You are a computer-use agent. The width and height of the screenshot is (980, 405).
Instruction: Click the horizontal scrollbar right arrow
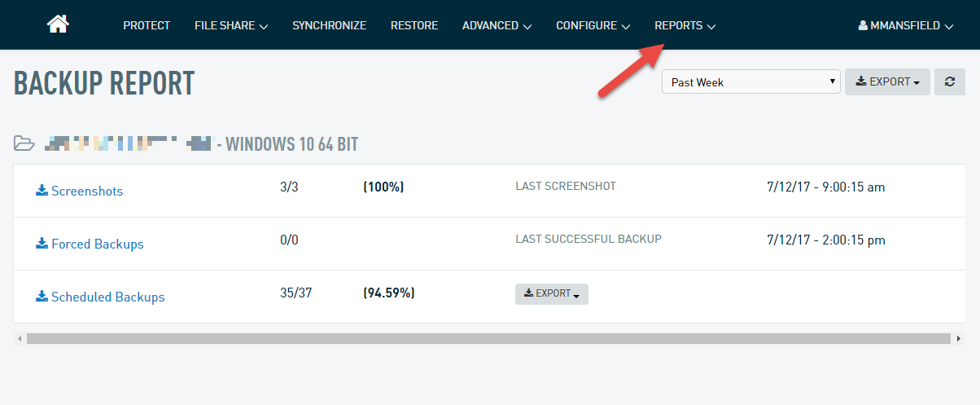tap(959, 338)
